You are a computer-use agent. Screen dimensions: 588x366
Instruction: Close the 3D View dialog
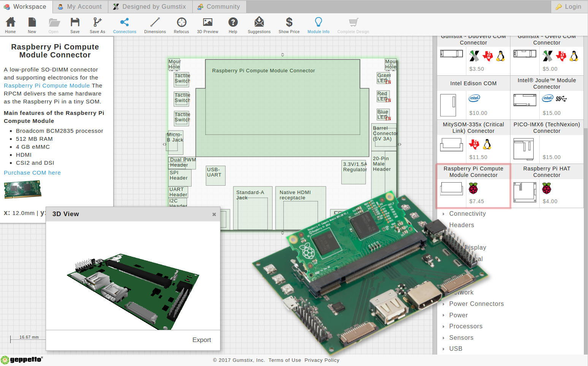[214, 214]
